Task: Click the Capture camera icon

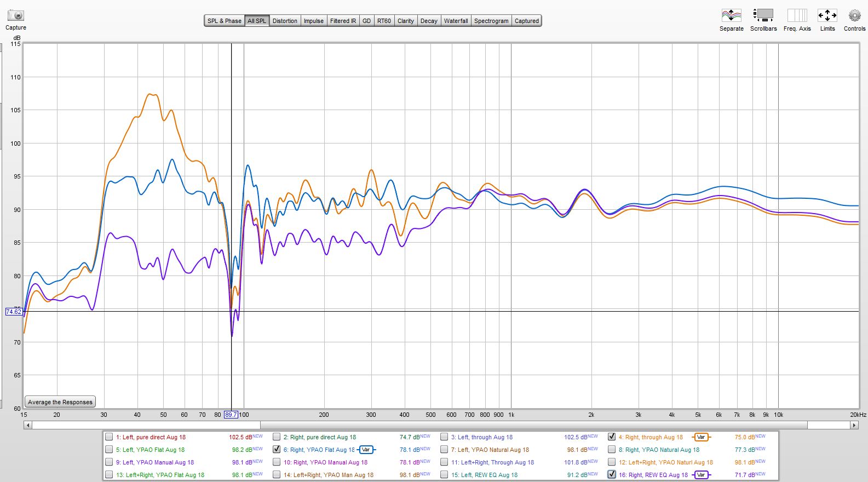Action: (x=16, y=16)
